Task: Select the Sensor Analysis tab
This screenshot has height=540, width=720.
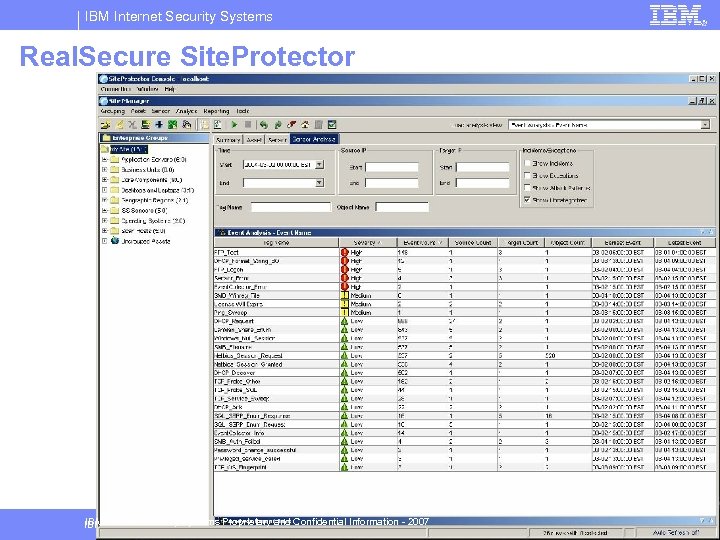Action: 315,139
